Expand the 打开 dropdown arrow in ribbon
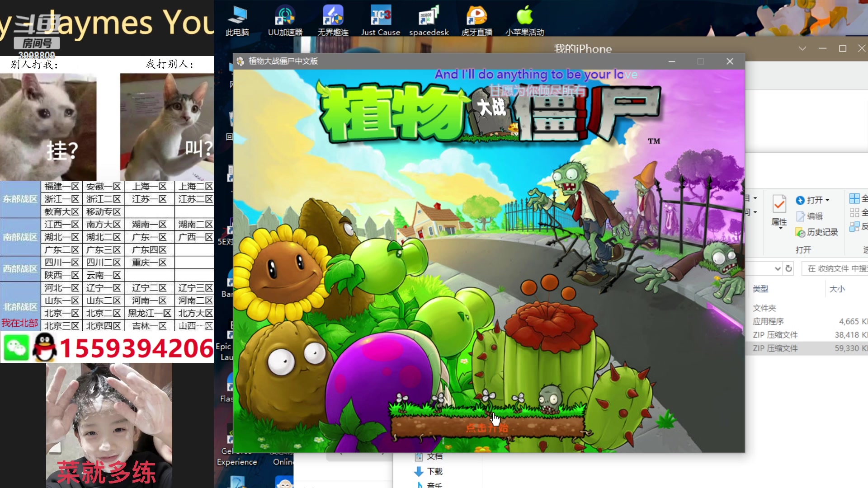Image resolution: width=868 pixels, height=488 pixels. 828,200
